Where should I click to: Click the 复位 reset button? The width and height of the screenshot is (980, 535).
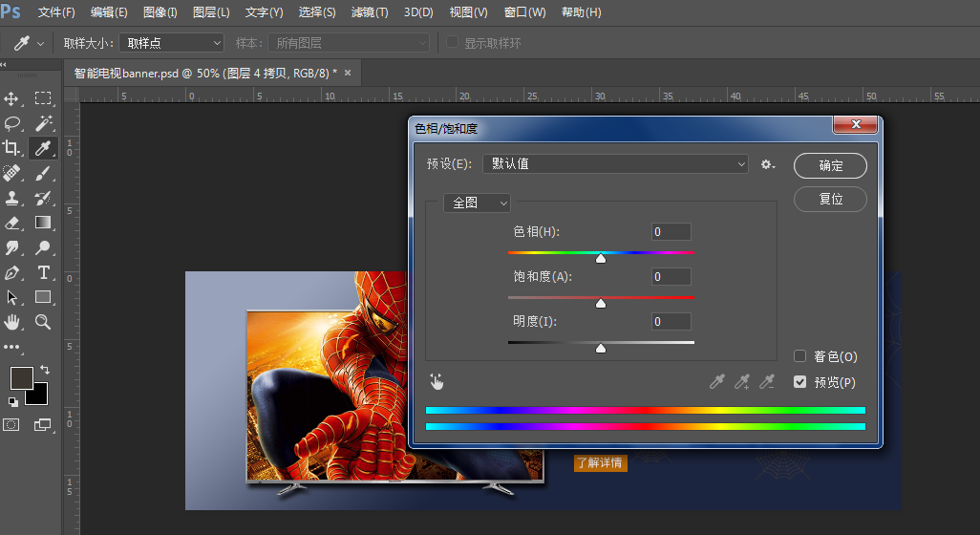pyautogui.click(x=830, y=200)
